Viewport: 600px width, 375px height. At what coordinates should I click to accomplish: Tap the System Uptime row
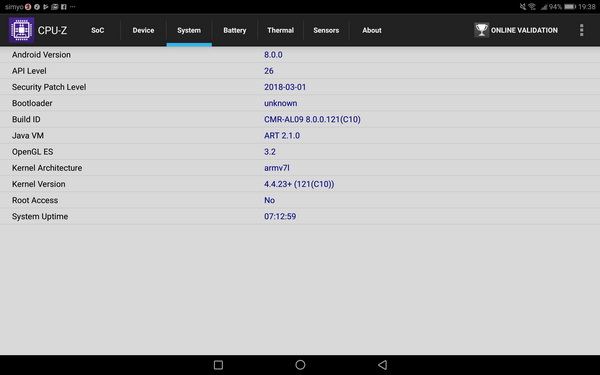pyautogui.click(x=300, y=216)
